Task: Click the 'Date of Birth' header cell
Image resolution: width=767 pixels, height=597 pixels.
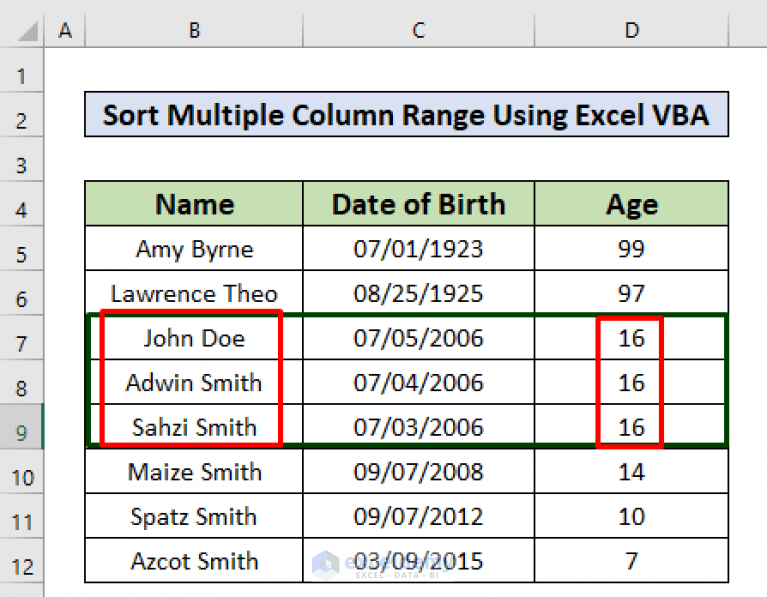Action: coord(419,204)
